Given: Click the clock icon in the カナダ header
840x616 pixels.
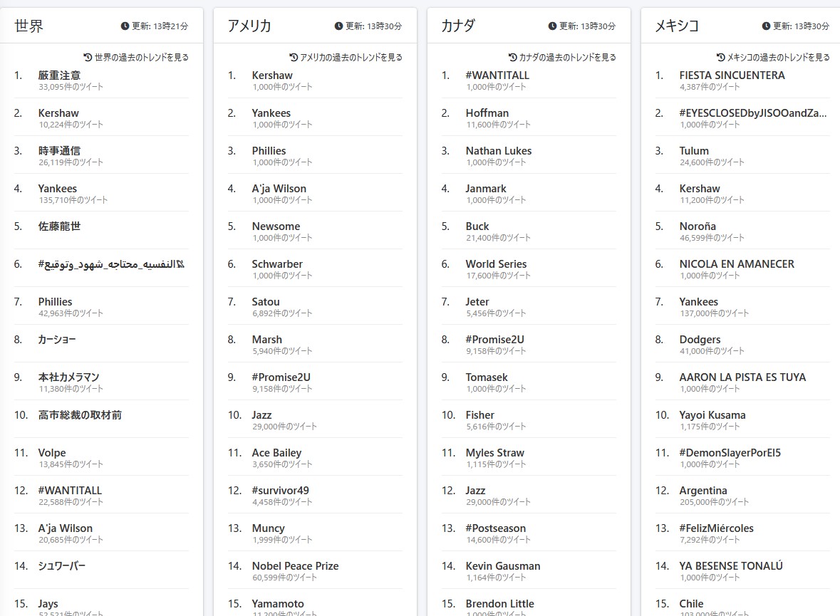Looking at the screenshot, I should [553, 26].
